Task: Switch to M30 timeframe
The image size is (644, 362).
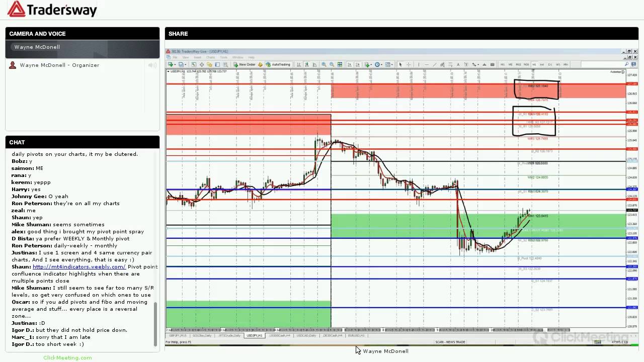Action: coord(526,64)
